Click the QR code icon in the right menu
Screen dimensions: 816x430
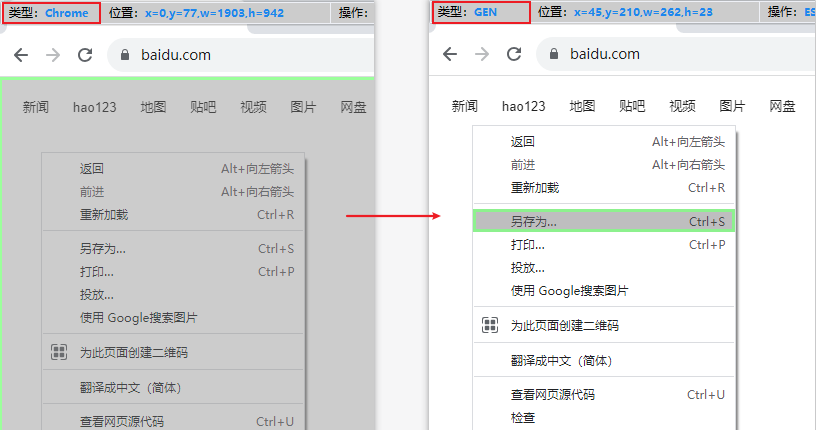490,325
